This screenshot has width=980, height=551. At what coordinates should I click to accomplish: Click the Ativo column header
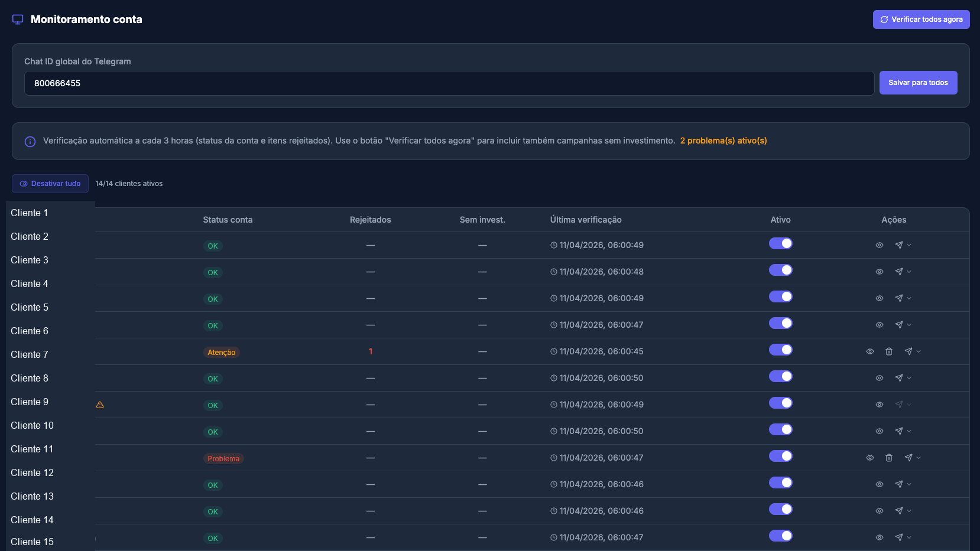(780, 220)
